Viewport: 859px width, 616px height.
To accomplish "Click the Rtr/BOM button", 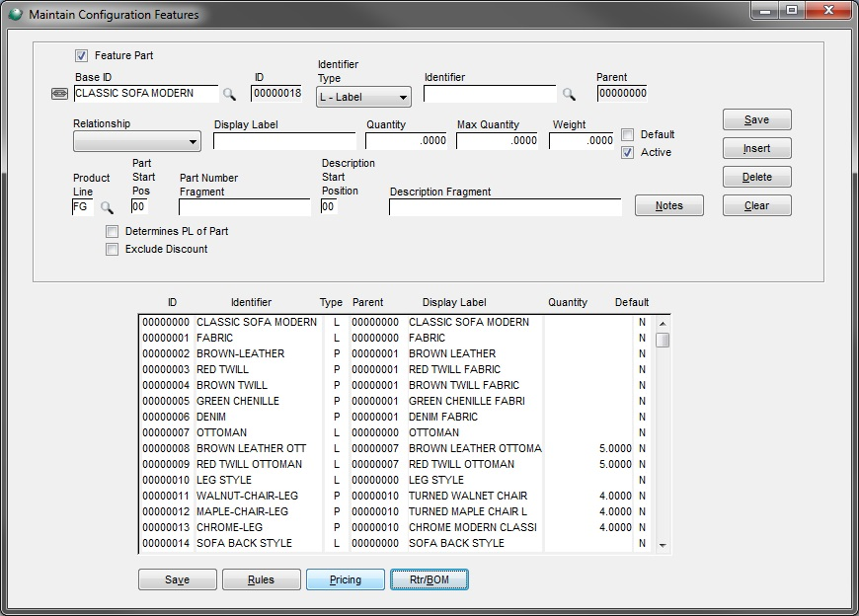I will click(429, 579).
